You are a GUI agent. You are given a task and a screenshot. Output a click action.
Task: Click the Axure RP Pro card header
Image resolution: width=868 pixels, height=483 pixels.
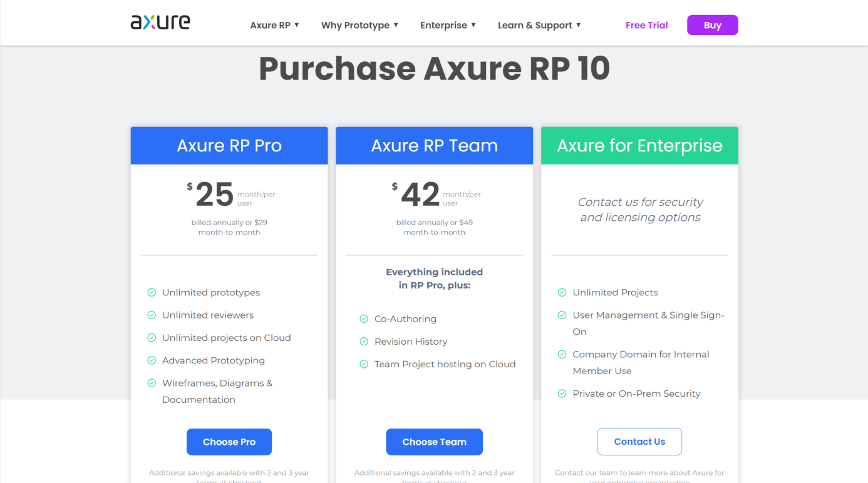point(229,146)
